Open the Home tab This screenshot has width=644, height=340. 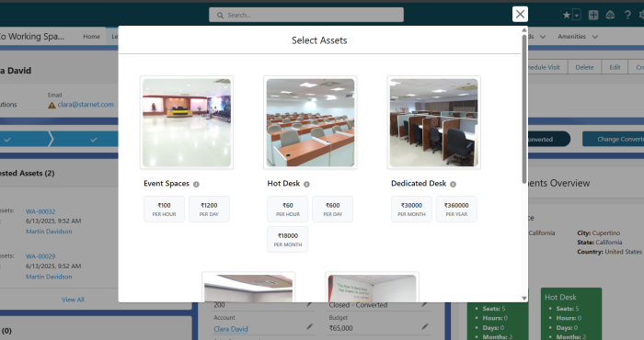tap(91, 37)
